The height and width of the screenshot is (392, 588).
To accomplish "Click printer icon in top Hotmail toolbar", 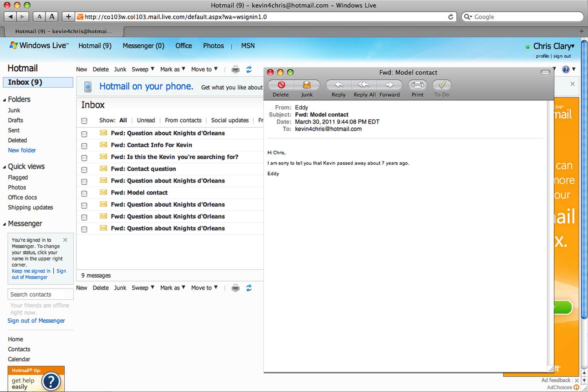I will pyautogui.click(x=236, y=70).
